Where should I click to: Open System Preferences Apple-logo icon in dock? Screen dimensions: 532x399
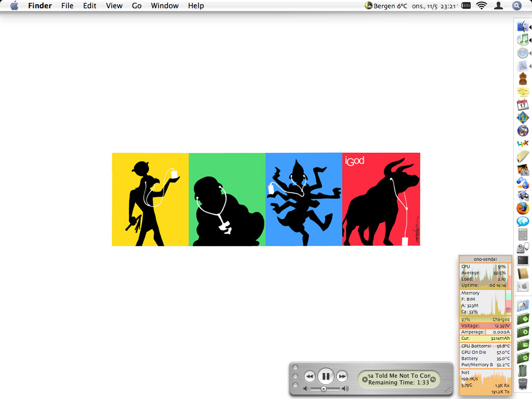pos(523,286)
